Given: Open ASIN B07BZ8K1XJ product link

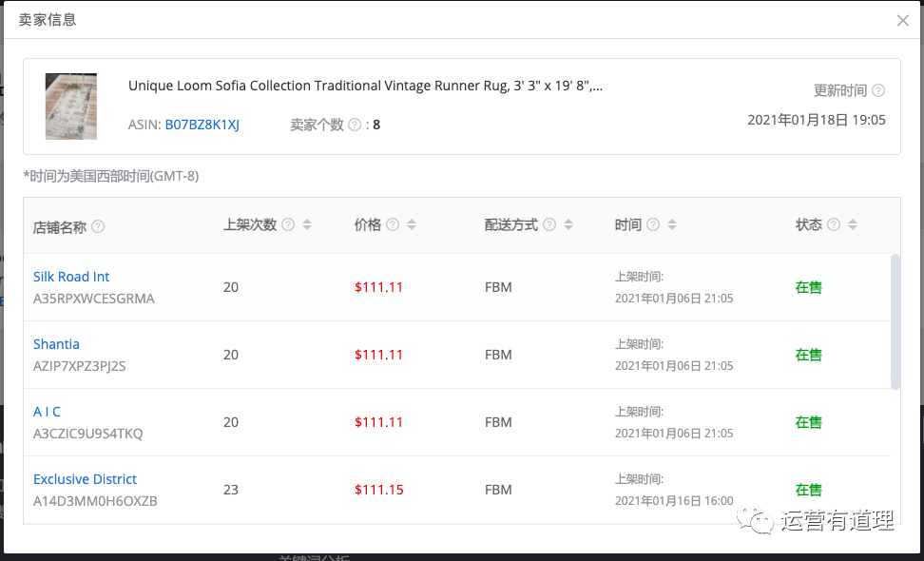Looking at the screenshot, I should click(202, 125).
